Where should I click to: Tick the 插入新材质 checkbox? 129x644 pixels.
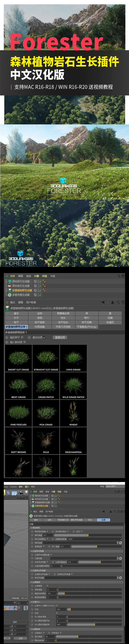tap(24, 342)
